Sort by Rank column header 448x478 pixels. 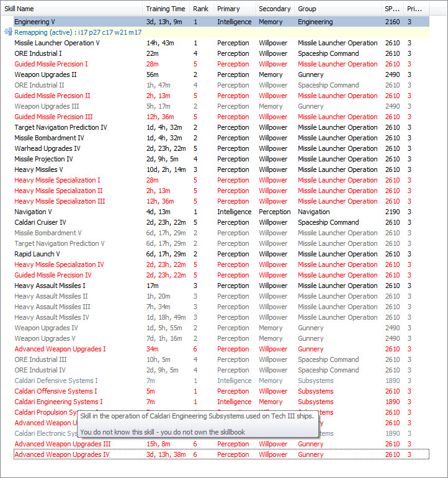point(201,9)
